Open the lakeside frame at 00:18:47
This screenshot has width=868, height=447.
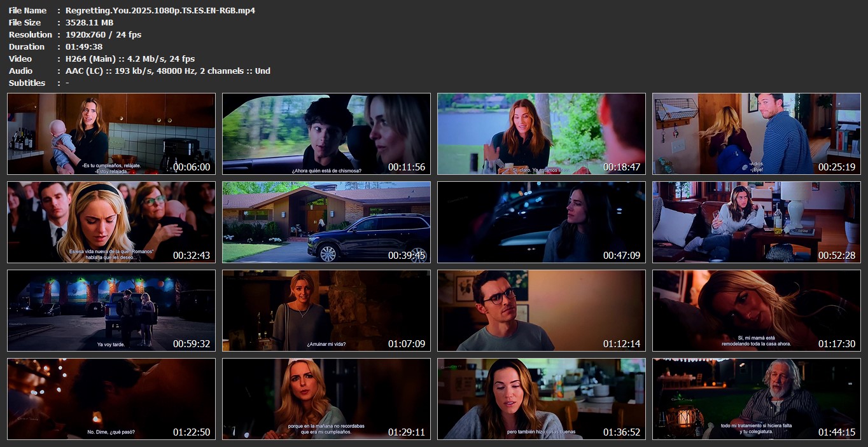coord(542,134)
